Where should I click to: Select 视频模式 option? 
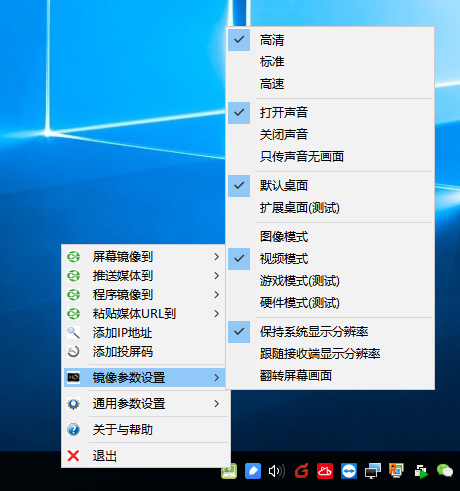tap(330, 259)
